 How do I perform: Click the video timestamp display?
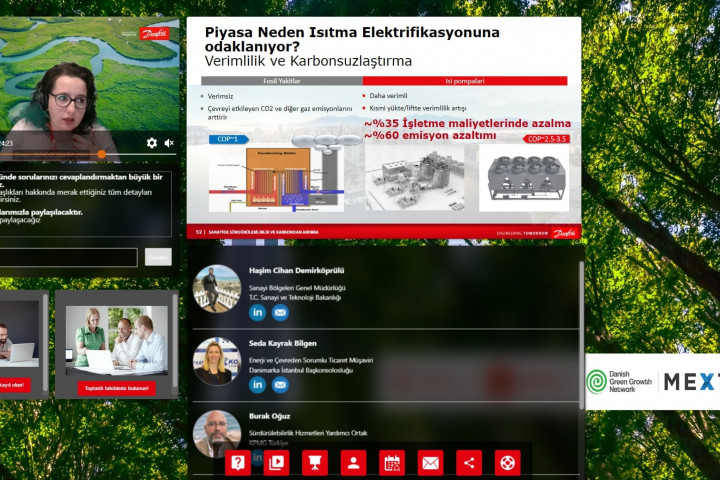coord(6,143)
